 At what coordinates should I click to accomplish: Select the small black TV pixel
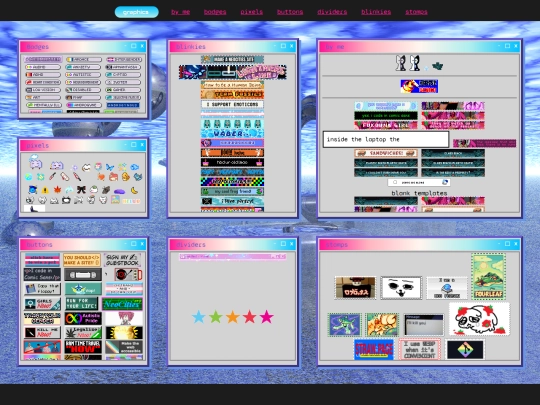(x=66, y=200)
